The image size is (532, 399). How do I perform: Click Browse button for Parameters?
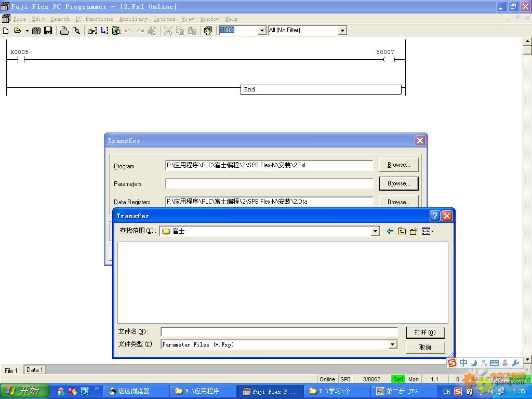[x=398, y=183]
